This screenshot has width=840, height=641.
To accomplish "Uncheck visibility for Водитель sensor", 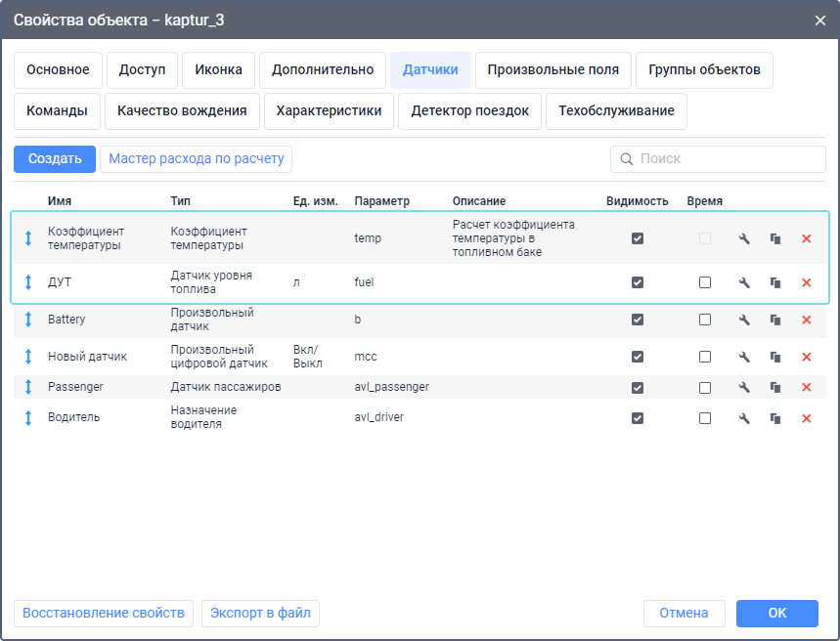I will click(638, 418).
